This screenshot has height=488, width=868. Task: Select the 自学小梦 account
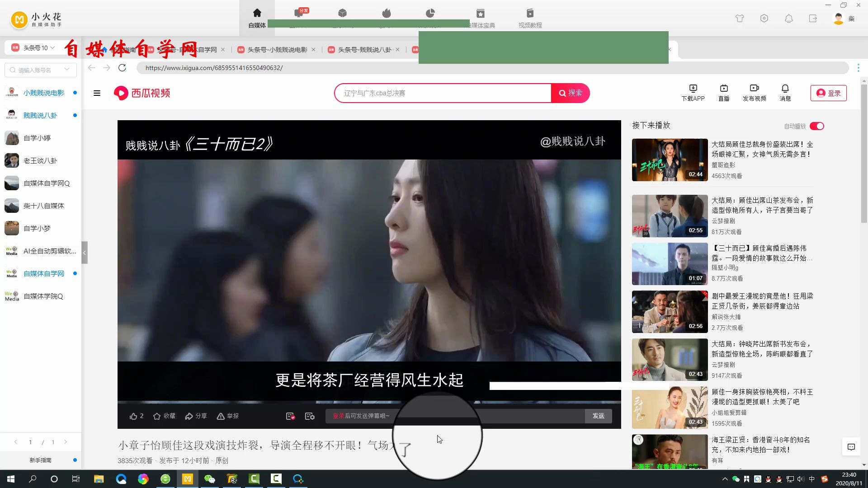click(x=41, y=228)
